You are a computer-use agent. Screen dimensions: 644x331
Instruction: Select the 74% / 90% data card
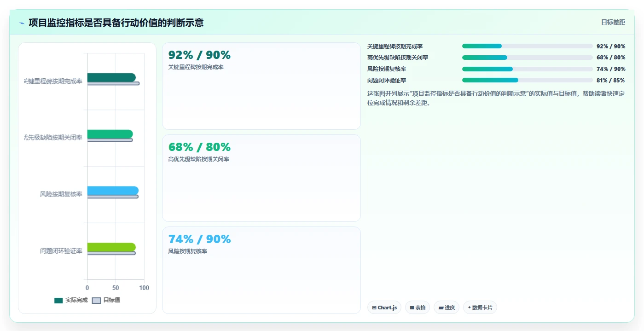click(261, 270)
